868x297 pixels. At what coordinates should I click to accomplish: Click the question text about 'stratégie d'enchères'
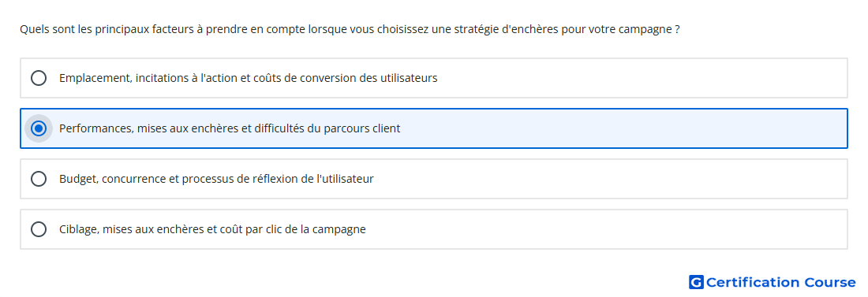pos(350,29)
